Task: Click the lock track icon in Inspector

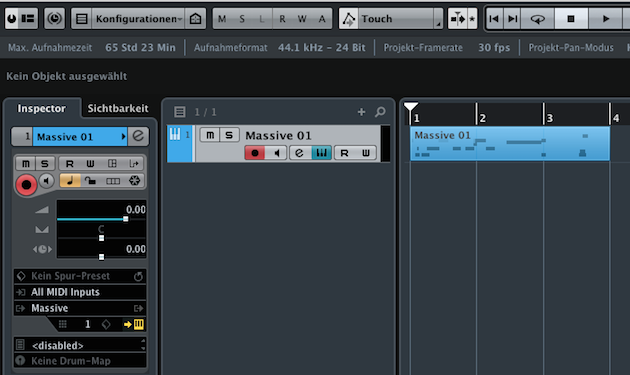Action: (x=90, y=181)
